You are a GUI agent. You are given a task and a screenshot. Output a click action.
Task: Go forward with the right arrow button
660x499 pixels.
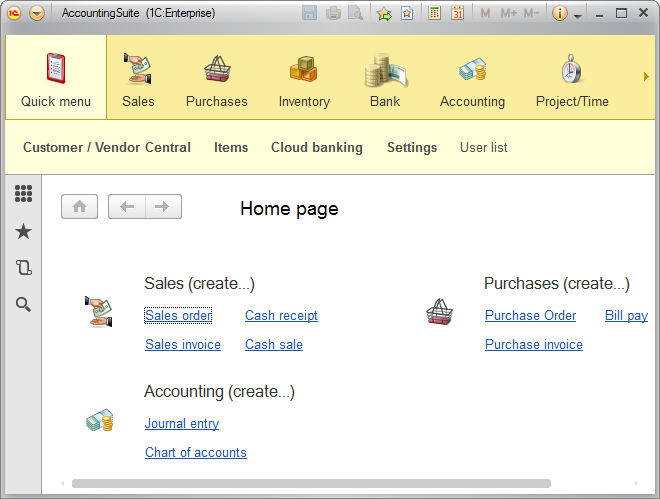[x=163, y=207]
